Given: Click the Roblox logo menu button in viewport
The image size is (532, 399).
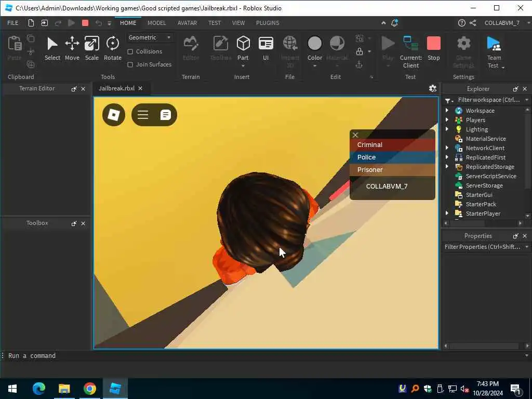Looking at the screenshot, I should (x=114, y=115).
